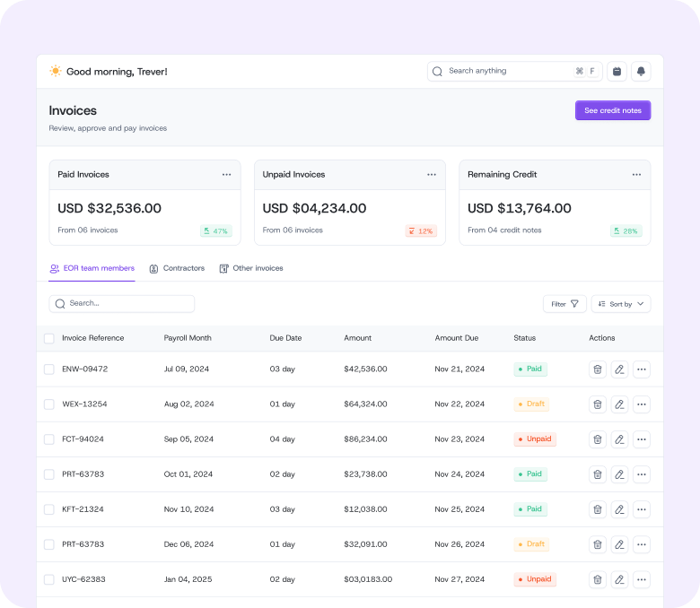Delete invoice ENW-09472 with trash icon
This screenshot has height=608, width=700.
[598, 369]
